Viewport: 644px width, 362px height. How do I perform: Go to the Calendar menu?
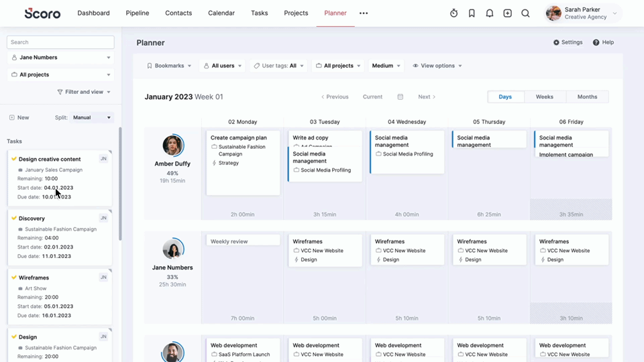tap(221, 13)
